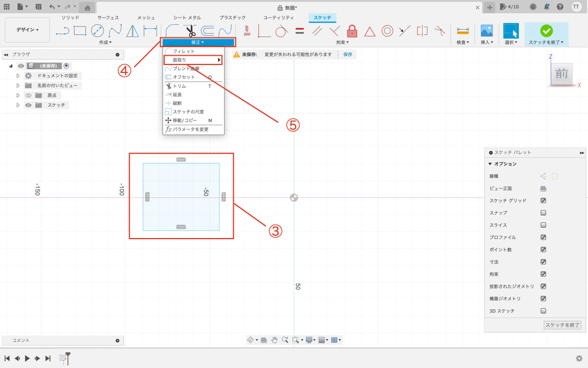Image resolution: width=588 pixels, height=368 pixels.
Task: Click the Orbit navigation icon
Action: point(250,340)
